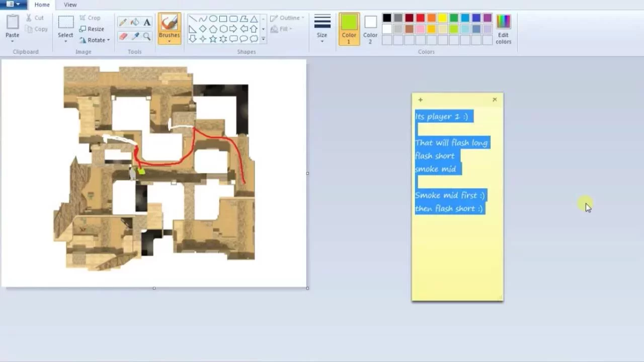Viewport: 644px width, 362px height.
Task: Pick the Left arrow shape
Action: [x=244, y=29]
